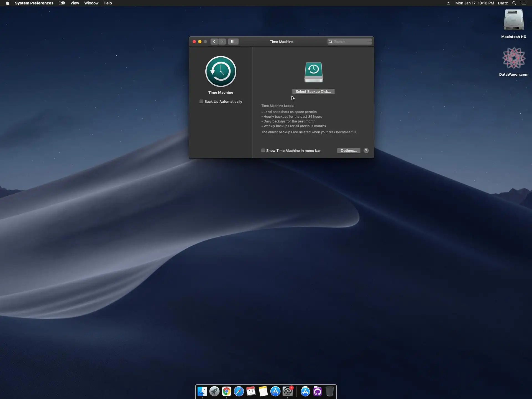
Task: Click the large Time Machine clock icon
Action: [221, 71]
